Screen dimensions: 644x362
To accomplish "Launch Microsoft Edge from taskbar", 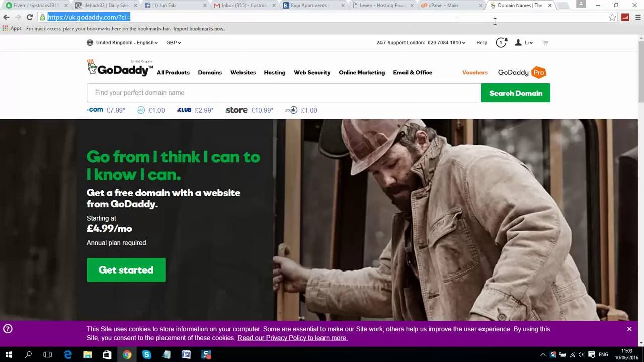I will click(x=68, y=355).
